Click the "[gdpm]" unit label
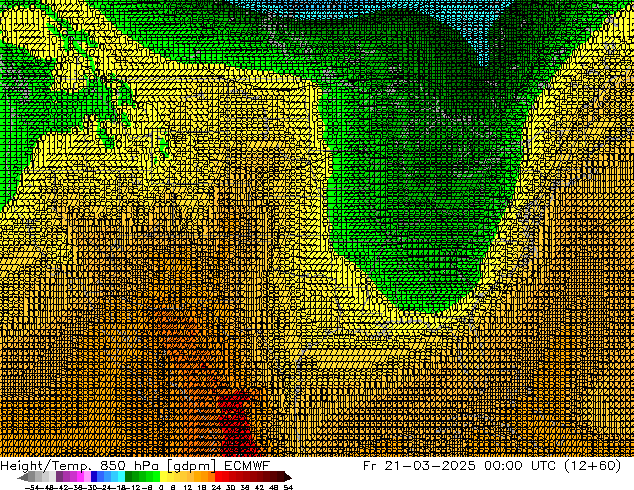This screenshot has height=490, width=634. [191, 466]
